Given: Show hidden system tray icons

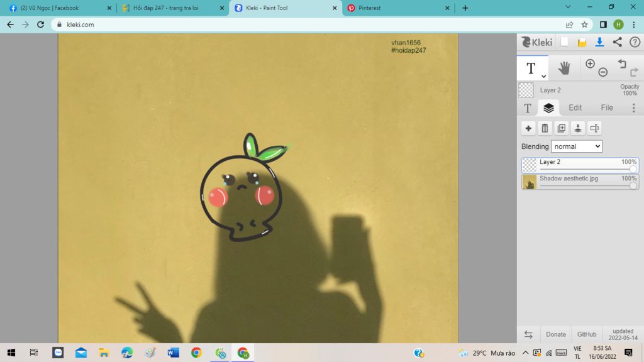Looking at the screenshot, I should (525, 353).
